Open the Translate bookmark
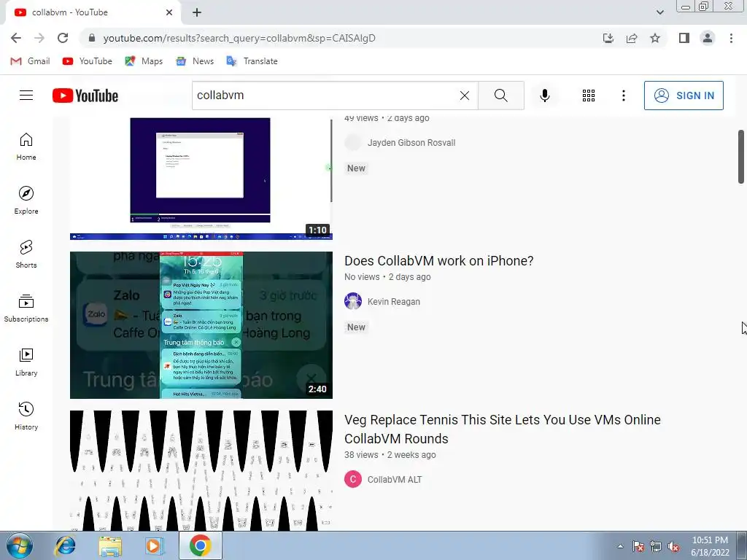The height and width of the screenshot is (560, 747). [252, 61]
